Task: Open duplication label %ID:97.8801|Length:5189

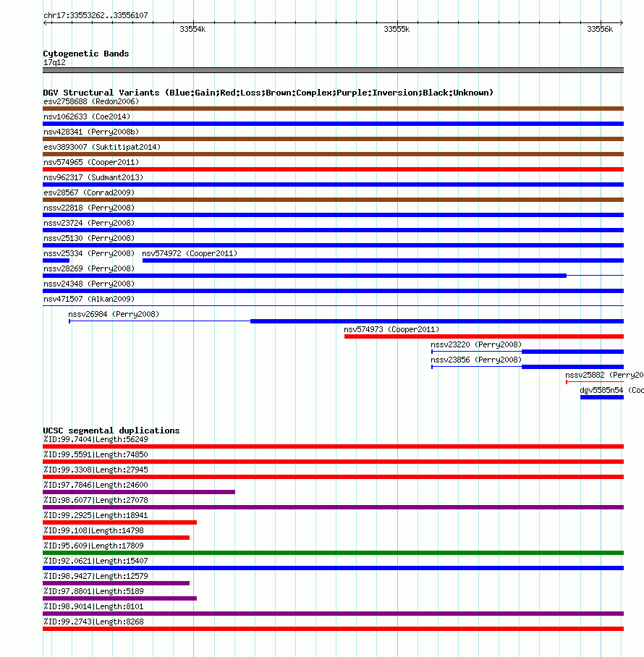Action: pyautogui.click(x=93, y=591)
